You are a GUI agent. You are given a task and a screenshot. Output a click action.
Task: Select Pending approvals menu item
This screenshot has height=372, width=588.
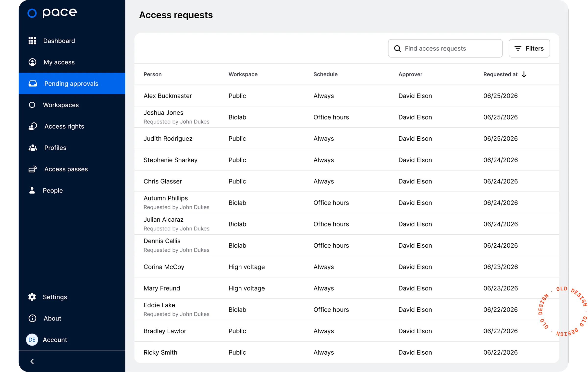coord(72,84)
